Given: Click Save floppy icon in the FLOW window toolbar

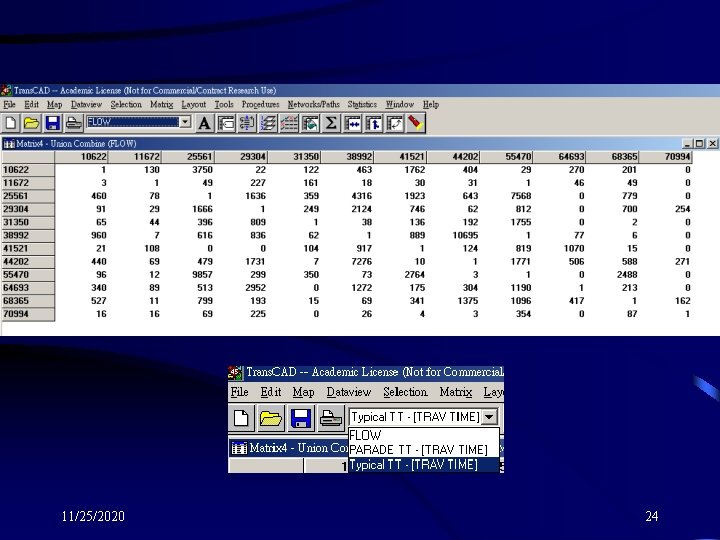Looking at the screenshot, I should (x=52, y=123).
